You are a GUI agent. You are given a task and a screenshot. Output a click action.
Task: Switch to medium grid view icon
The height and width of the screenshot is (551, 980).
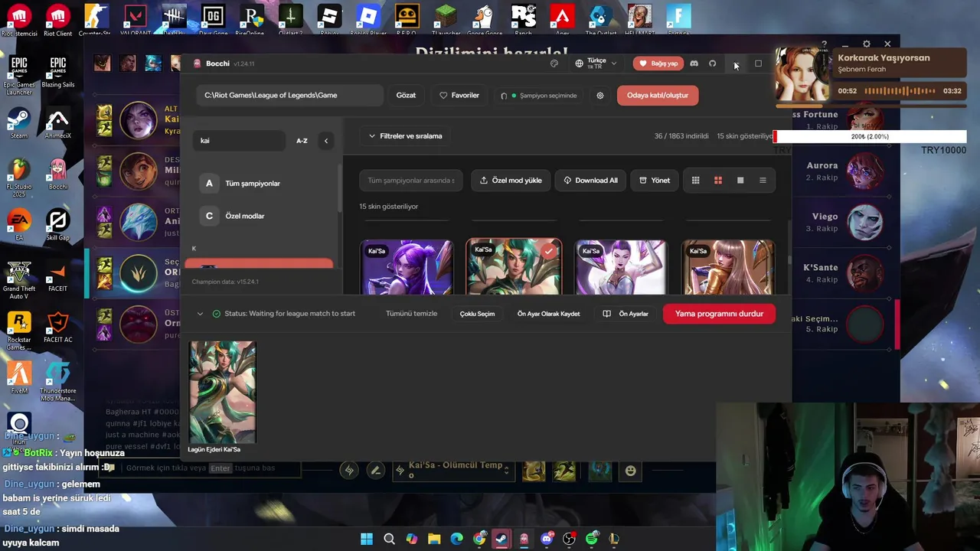point(718,181)
